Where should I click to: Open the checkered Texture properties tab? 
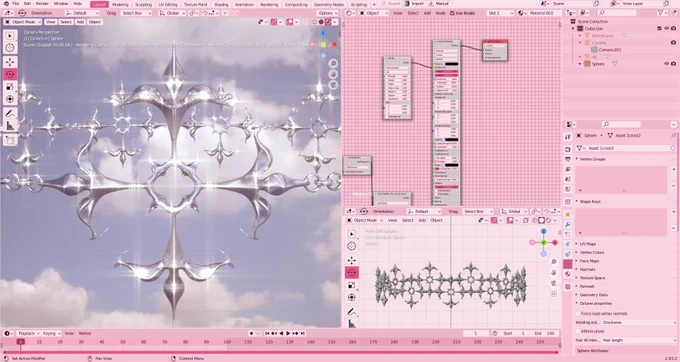click(x=568, y=287)
